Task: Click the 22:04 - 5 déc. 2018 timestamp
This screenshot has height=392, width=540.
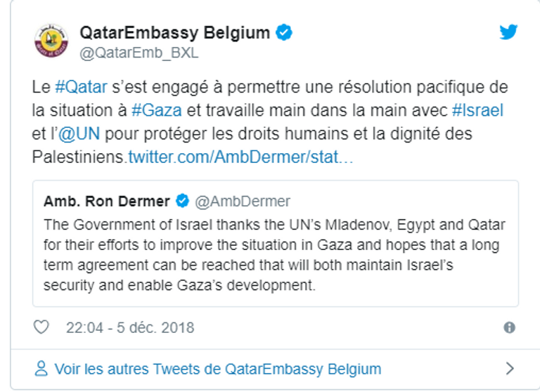Action: tap(130, 327)
